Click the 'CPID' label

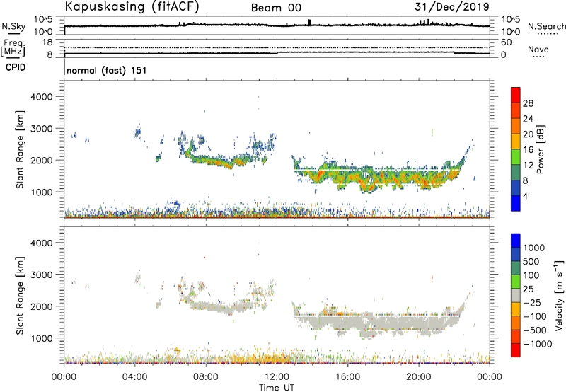pos(16,67)
